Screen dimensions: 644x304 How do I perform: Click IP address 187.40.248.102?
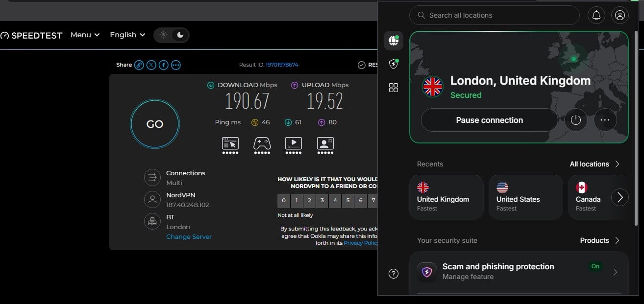click(187, 205)
